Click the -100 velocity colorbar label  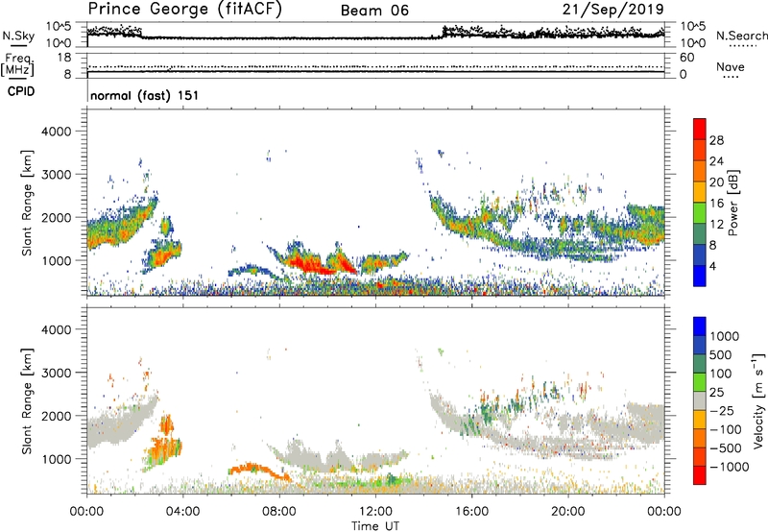[x=726, y=429]
